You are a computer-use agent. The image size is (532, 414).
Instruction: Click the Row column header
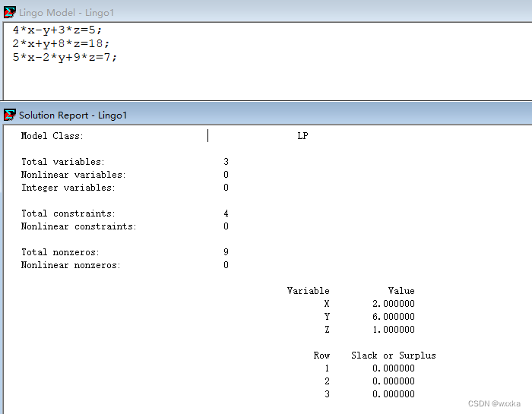[321, 356]
